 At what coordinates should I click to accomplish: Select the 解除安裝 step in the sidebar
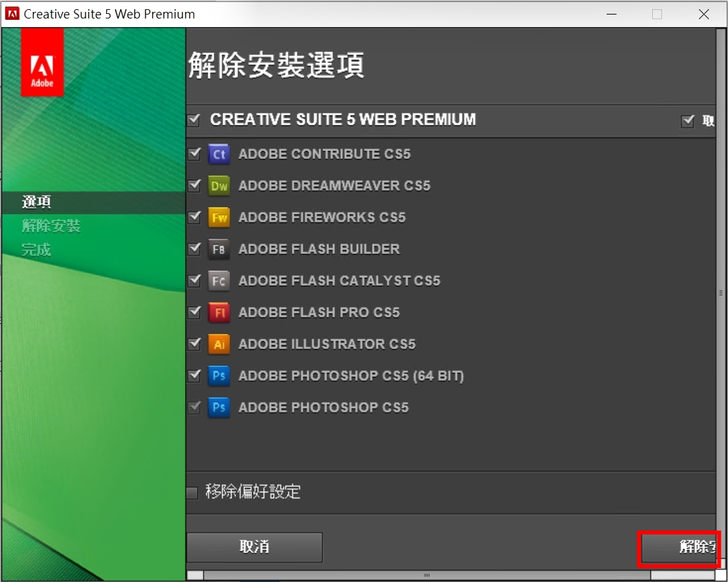(51, 226)
